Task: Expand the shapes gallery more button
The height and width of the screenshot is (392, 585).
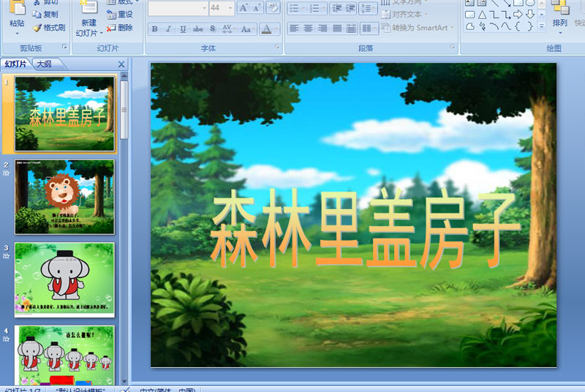Action: [542, 26]
